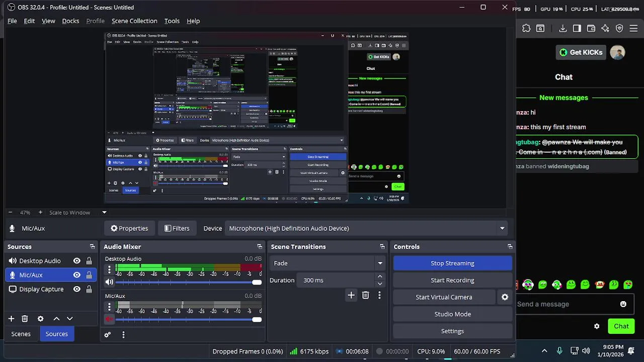The width and height of the screenshot is (644, 362).
Task: Click Start Virtual Camera button
Action: click(444, 297)
